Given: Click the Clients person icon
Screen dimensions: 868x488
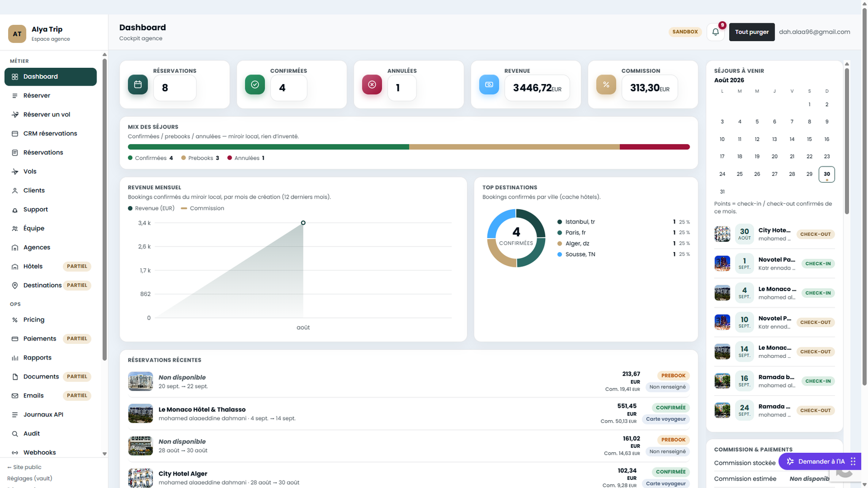Looking at the screenshot, I should pyautogui.click(x=15, y=190).
